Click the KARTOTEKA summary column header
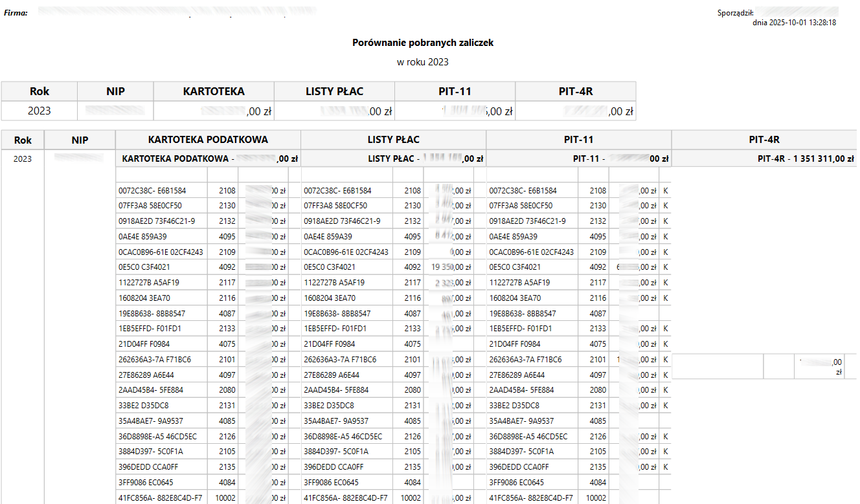 (x=214, y=91)
